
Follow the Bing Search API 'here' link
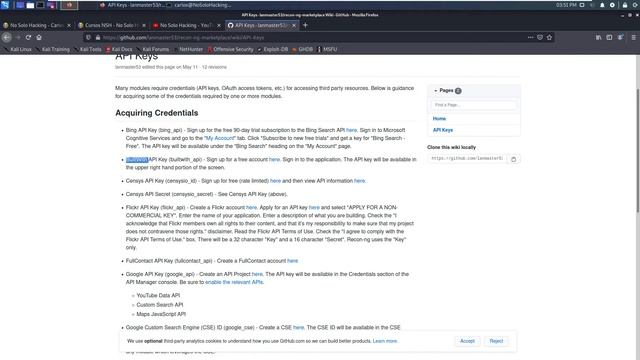(351, 130)
